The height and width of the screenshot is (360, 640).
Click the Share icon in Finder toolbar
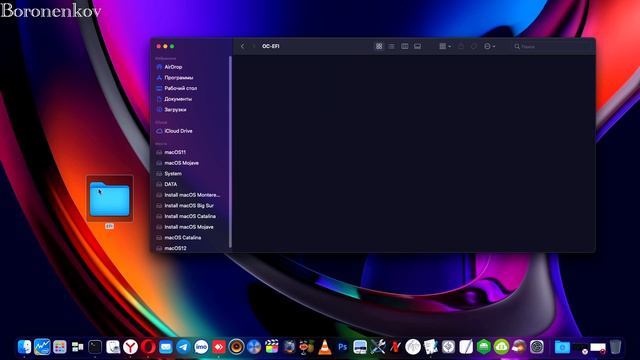pyautogui.click(x=461, y=46)
